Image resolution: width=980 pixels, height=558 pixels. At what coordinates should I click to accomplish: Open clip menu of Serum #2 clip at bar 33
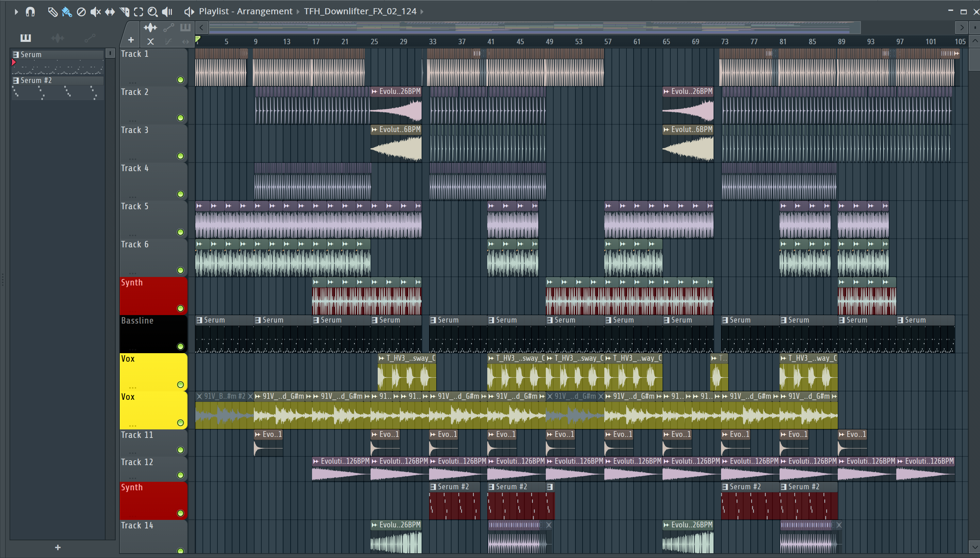coord(433,487)
